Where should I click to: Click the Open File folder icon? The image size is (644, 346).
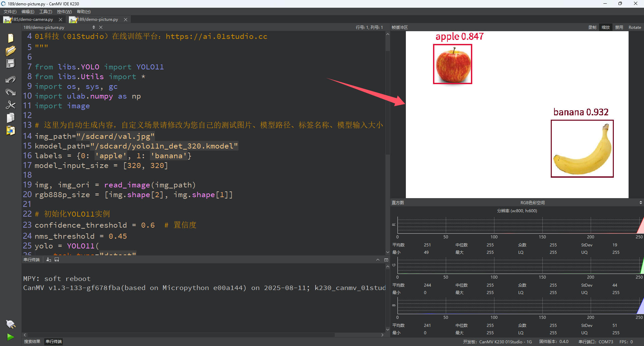(10, 51)
